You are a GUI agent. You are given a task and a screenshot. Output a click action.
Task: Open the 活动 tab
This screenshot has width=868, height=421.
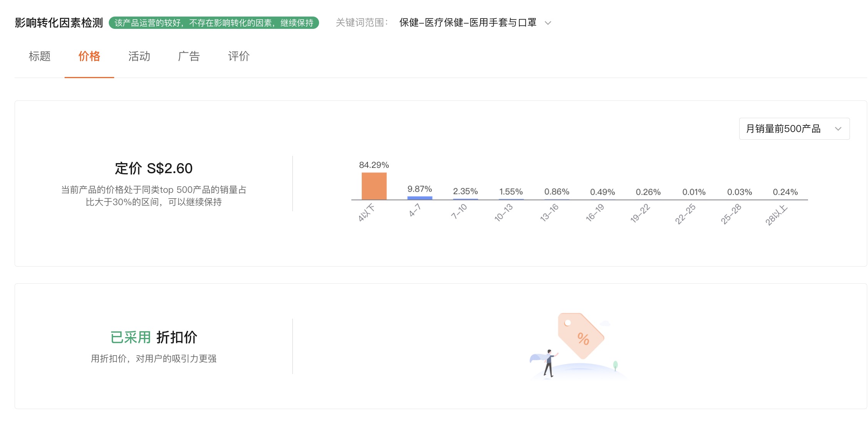coord(139,56)
